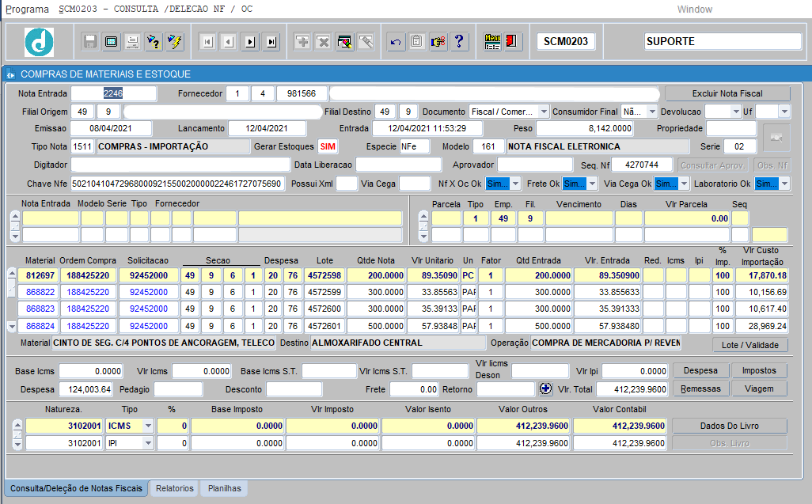Screen dimensions: 812x504
Task: Click the Print toolbar icon
Action: [x=133, y=41]
